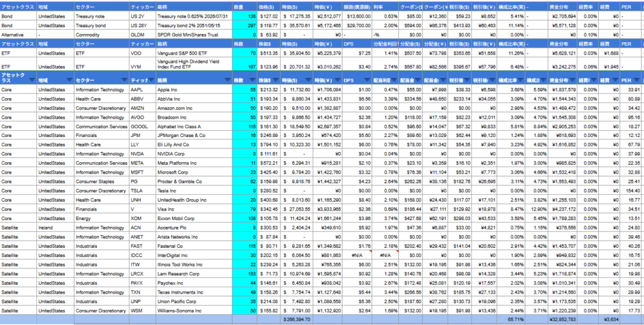Open filter dropdown on stock table 時価(¥) header
Image resolution: width=644 pixels, height=325 pixels.
pos(338,80)
